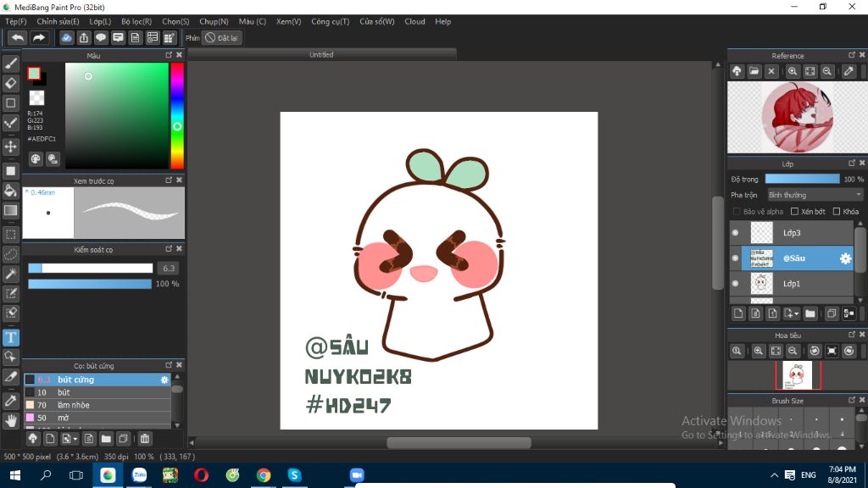Enable the Khóa lock checkbox
This screenshot has width=868, height=488.
[837, 211]
